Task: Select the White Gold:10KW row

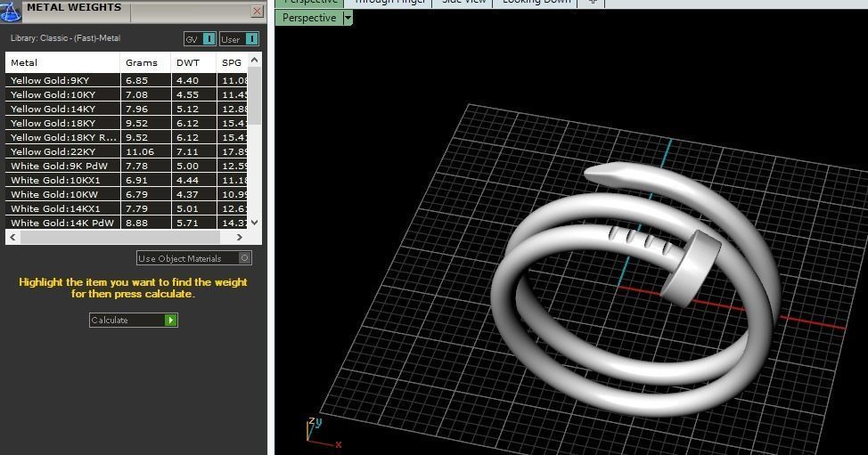Action: click(127, 195)
